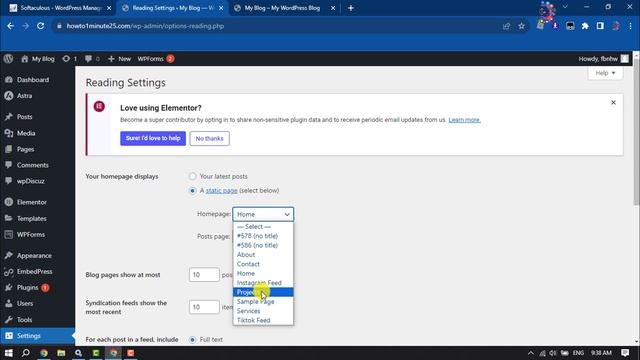Choose Sample Page from list

(263, 302)
